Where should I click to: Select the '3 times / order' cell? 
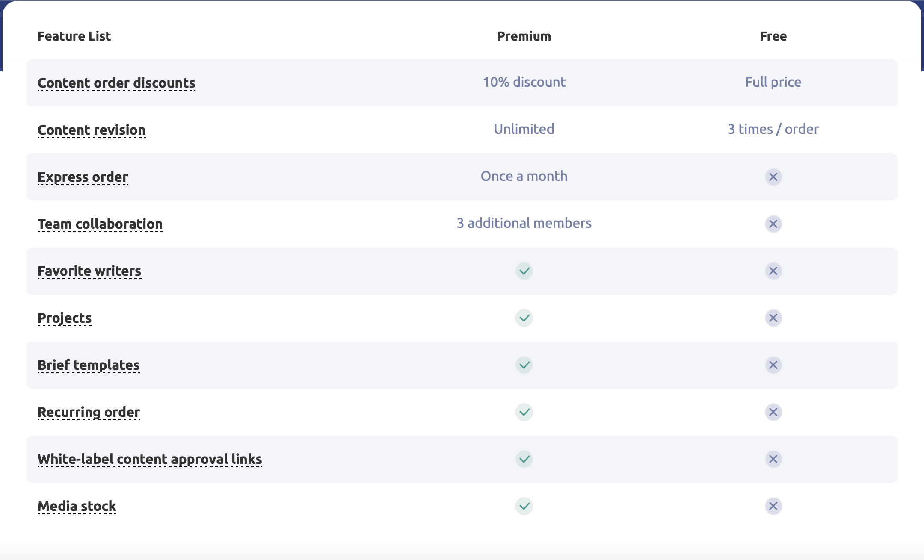click(773, 129)
